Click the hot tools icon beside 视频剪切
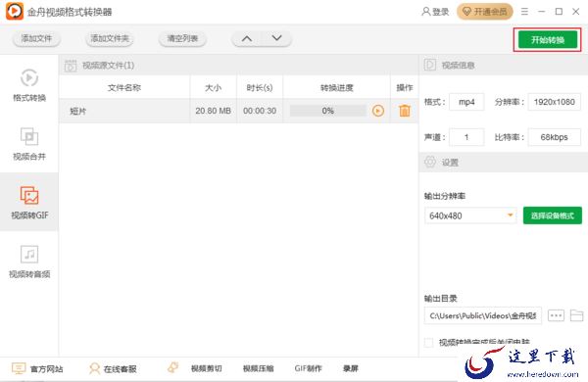588x382 pixels. [x=173, y=367]
